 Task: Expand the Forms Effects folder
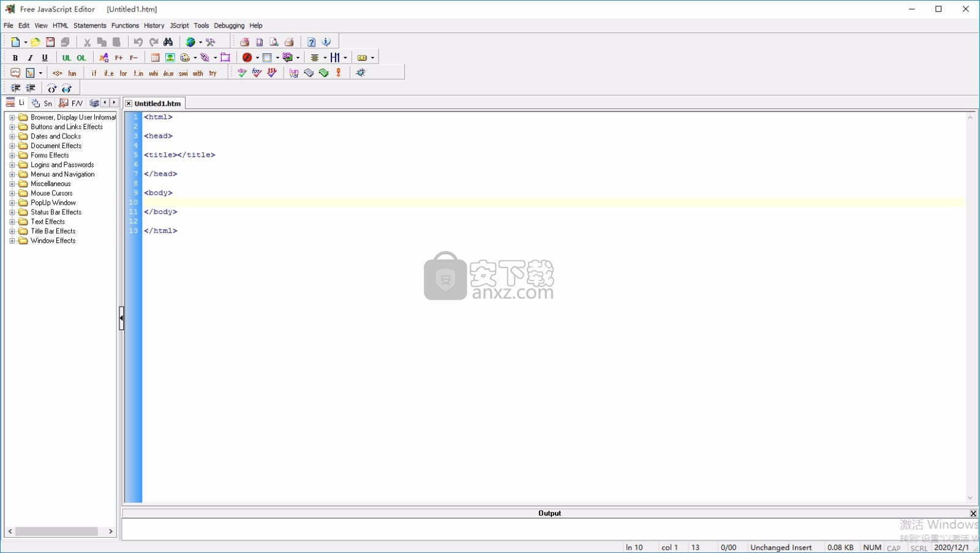click(x=12, y=156)
